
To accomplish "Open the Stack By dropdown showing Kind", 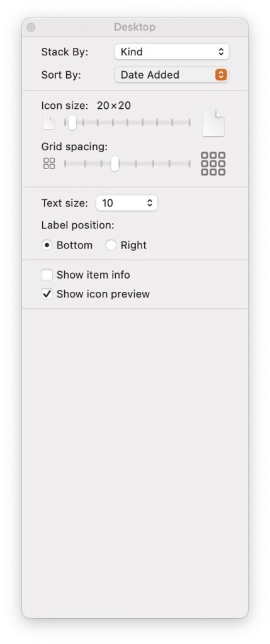I will click(x=172, y=52).
